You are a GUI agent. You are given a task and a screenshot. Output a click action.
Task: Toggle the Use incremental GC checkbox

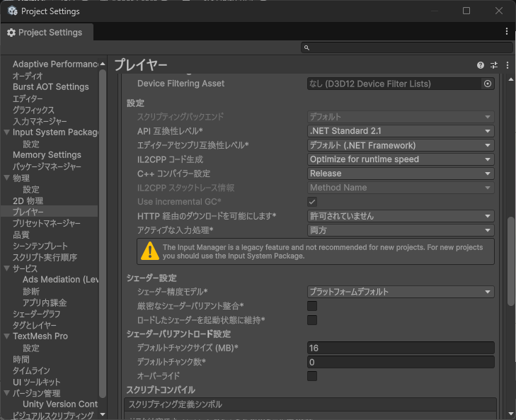click(312, 202)
